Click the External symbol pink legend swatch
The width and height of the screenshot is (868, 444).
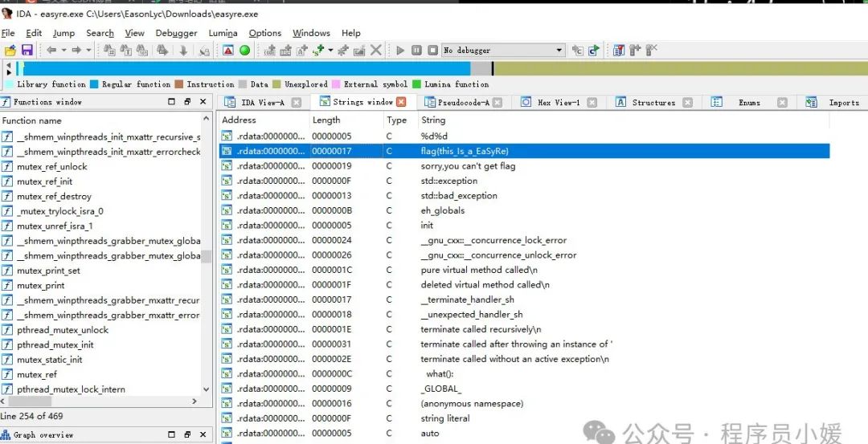[x=336, y=84]
